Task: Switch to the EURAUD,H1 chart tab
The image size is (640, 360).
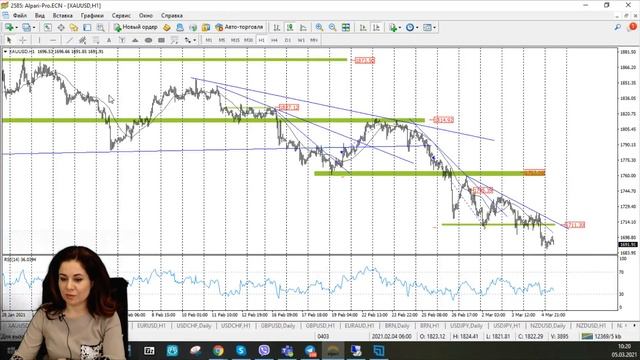Action: [359, 326]
